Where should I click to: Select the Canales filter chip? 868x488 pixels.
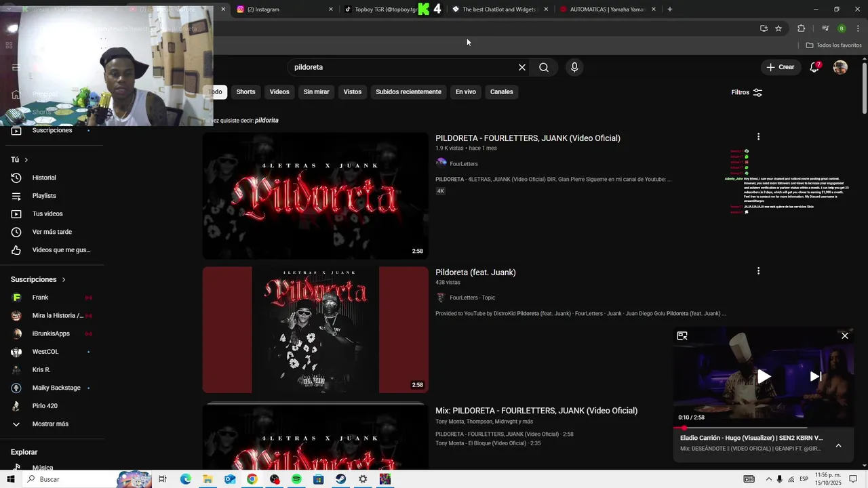point(502,92)
